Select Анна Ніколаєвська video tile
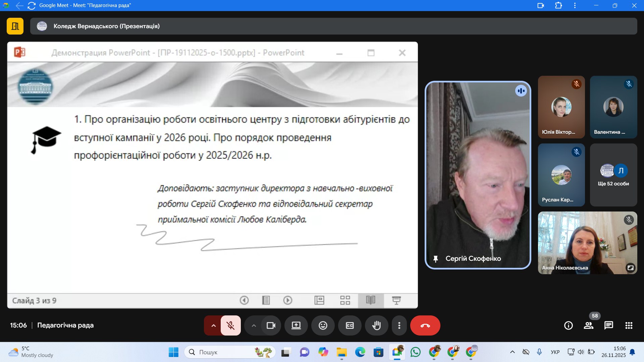This screenshot has height=362, width=644. pyautogui.click(x=587, y=243)
